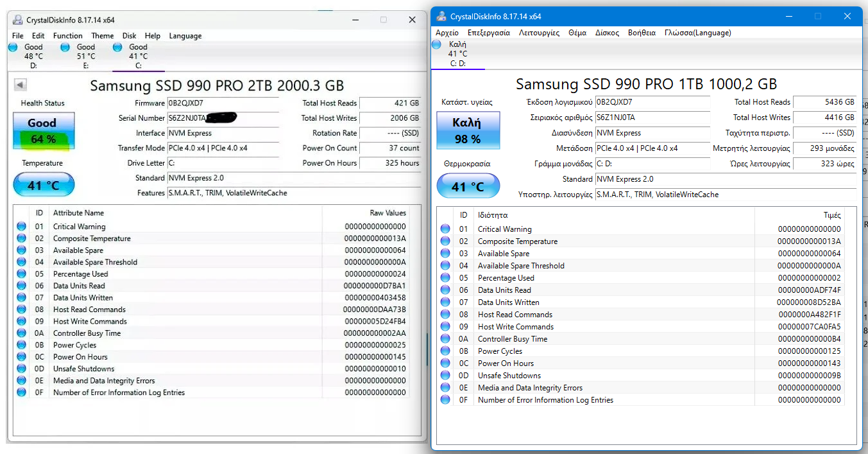Screen dimensions: 868x454
Task: Select disk C: tab in left window
Action: [x=138, y=56]
